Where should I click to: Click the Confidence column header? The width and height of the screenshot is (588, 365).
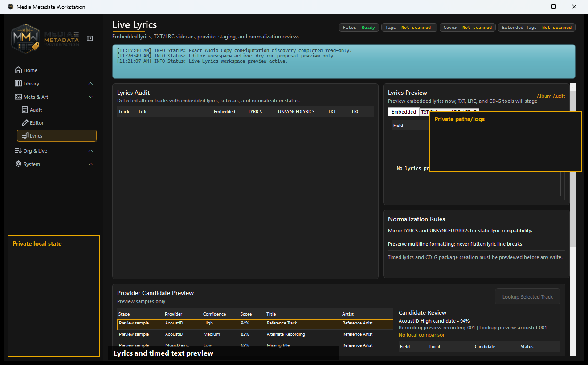click(x=214, y=314)
